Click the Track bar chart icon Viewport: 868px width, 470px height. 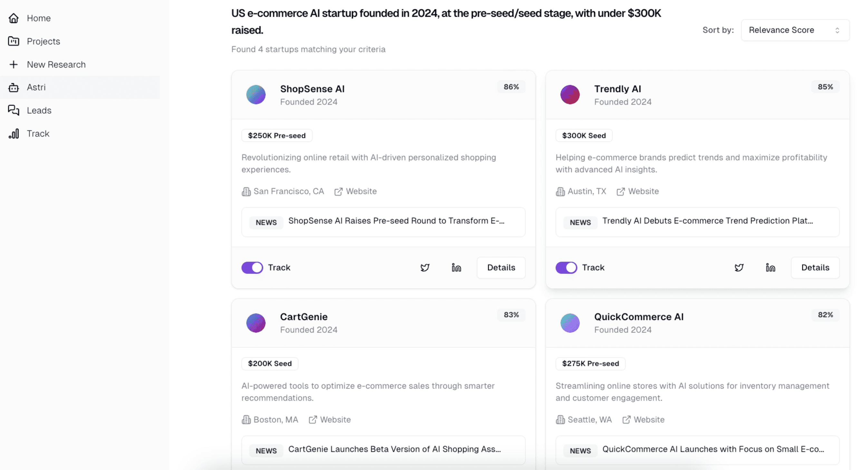[14, 134]
